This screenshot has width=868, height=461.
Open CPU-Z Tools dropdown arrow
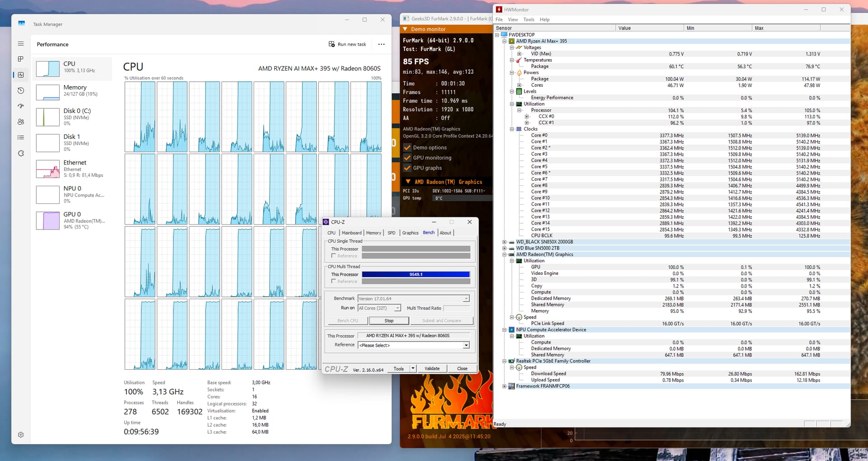413,369
